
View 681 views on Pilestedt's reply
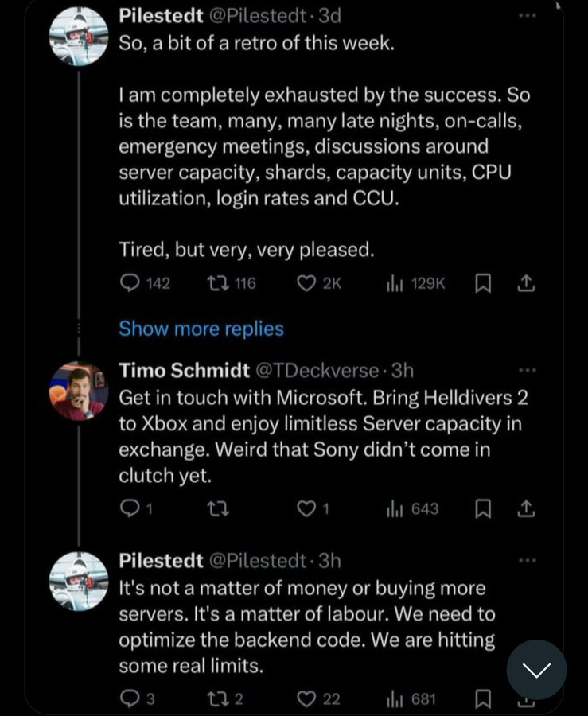click(x=411, y=699)
